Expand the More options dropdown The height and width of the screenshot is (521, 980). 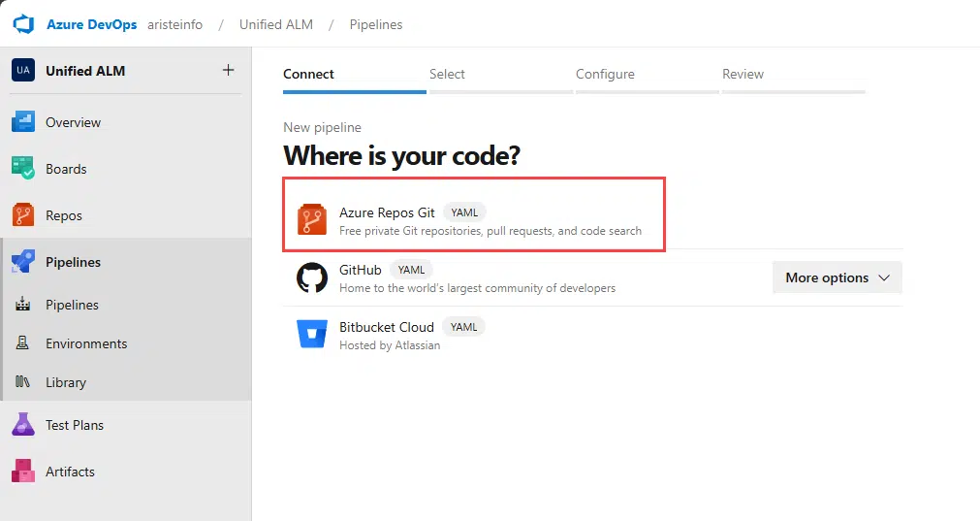(x=837, y=277)
